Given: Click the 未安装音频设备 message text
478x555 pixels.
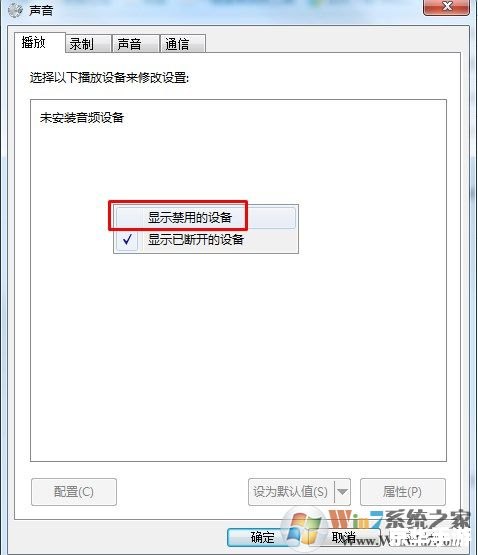Looking at the screenshot, I should [x=82, y=118].
